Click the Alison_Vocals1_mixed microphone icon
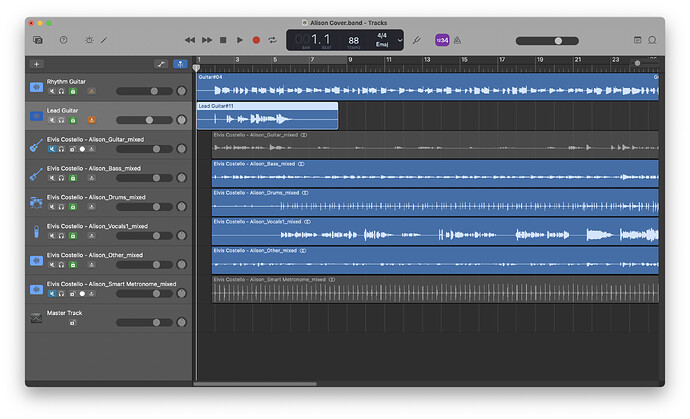The width and height of the screenshot is (690, 419). 37,232
